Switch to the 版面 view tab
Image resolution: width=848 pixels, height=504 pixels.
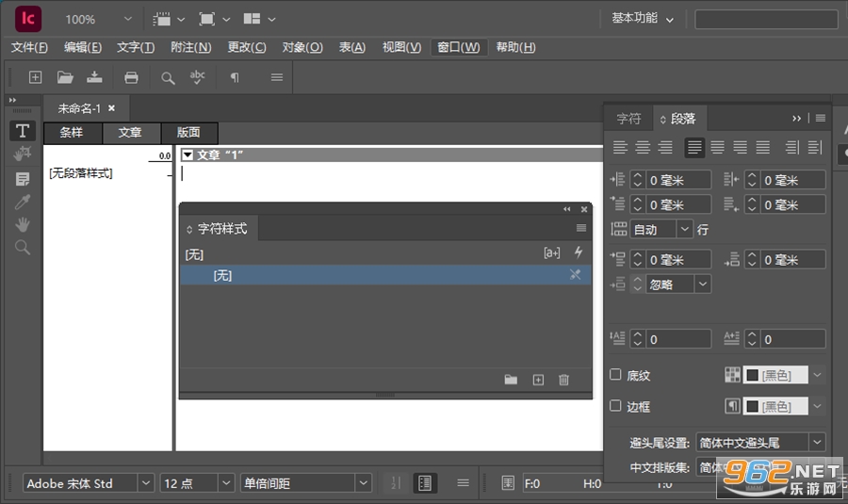click(x=188, y=133)
